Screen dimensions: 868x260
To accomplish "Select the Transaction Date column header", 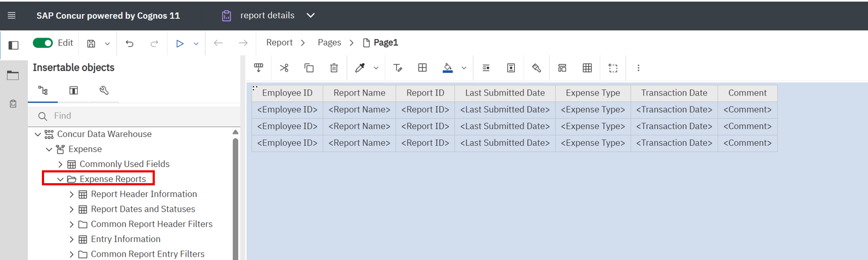I will pos(674,93).
